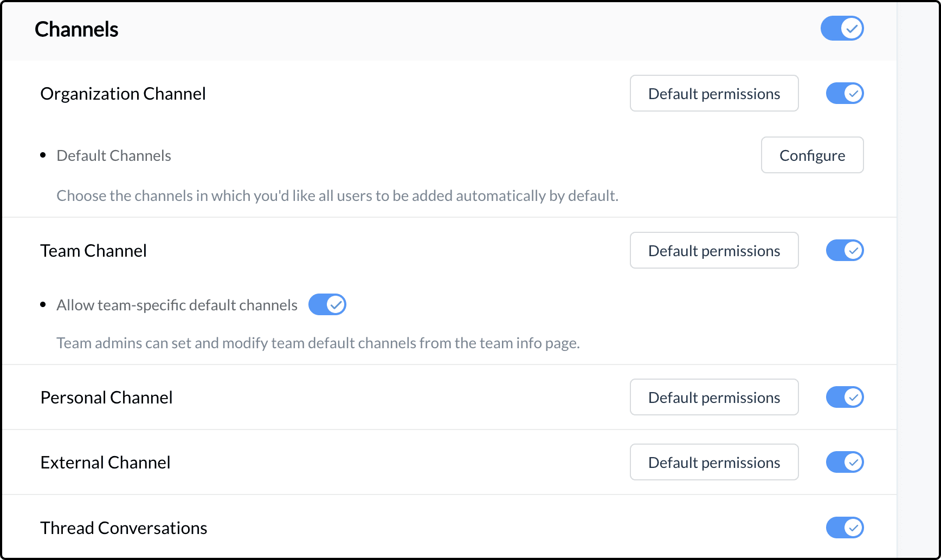Image resolution: width=941 pixels, height=560 pixels.
Task: Turn off Thread Conversations toggle
Action: 845,528
